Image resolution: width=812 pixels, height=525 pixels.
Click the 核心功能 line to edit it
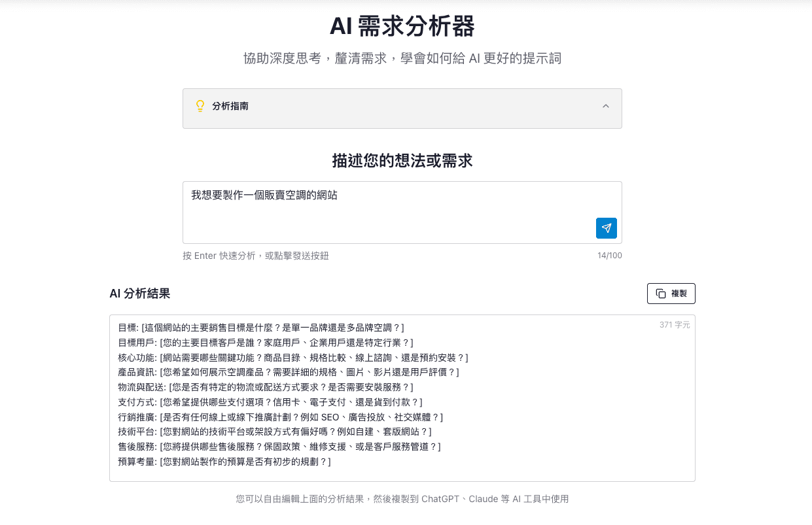pyautogui.click(x=278, y=357)
